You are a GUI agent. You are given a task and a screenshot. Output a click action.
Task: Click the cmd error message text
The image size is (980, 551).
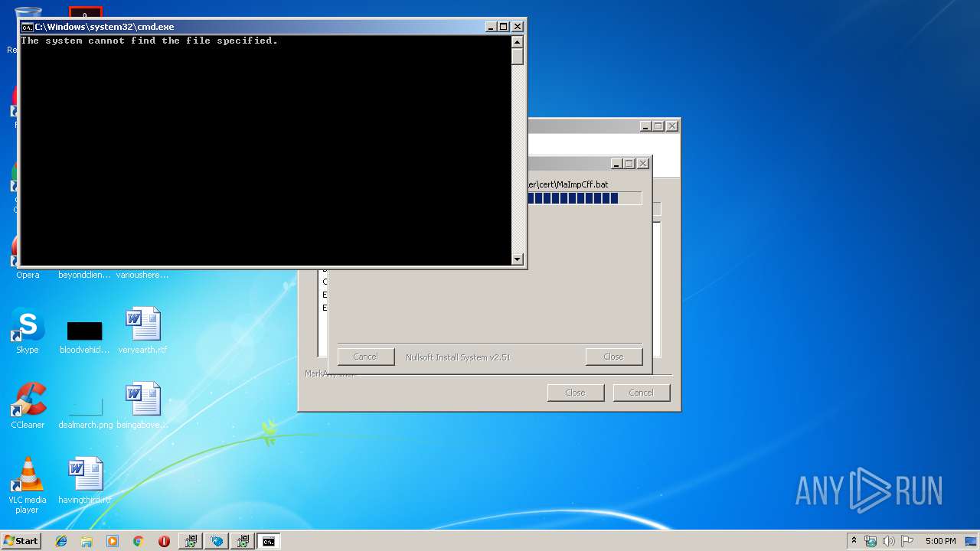(x=149, y=41)
